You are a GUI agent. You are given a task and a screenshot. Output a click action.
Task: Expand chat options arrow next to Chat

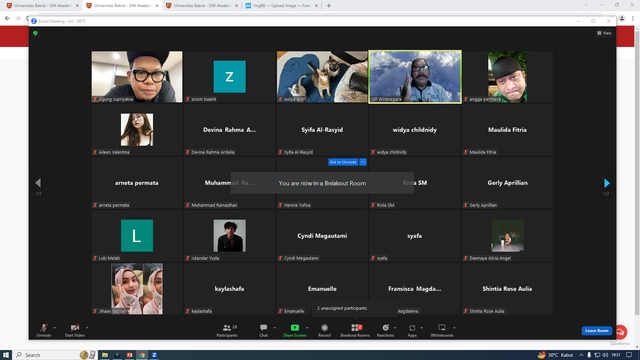pos(274,327)
